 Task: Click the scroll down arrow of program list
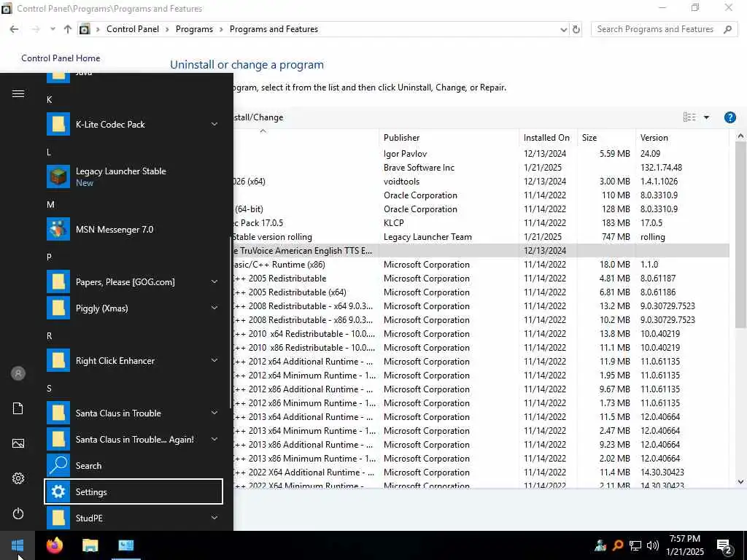point(740,482)
